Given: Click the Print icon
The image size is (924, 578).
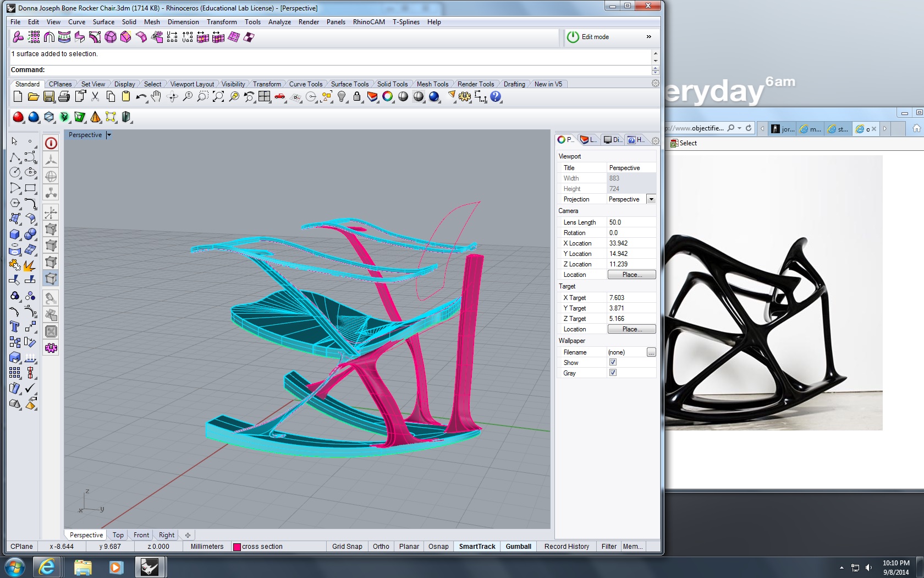Looking at the screenshot, I should click(x=64, y=97).
